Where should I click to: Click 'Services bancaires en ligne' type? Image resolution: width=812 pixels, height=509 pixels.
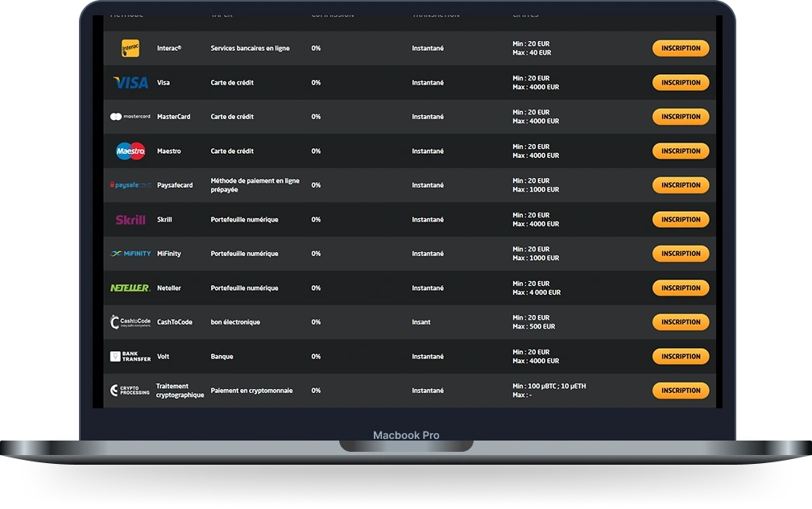click(x=250, y=48)
